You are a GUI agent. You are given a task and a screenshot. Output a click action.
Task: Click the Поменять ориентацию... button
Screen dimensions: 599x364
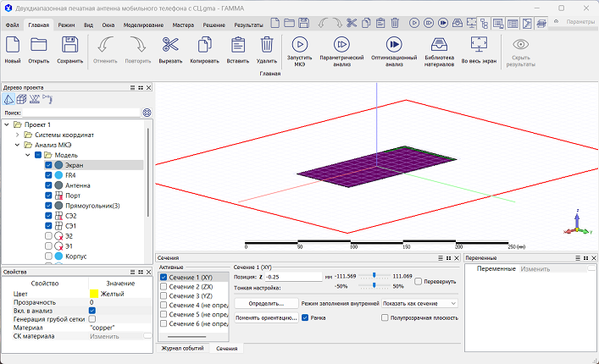coord(266,318)
